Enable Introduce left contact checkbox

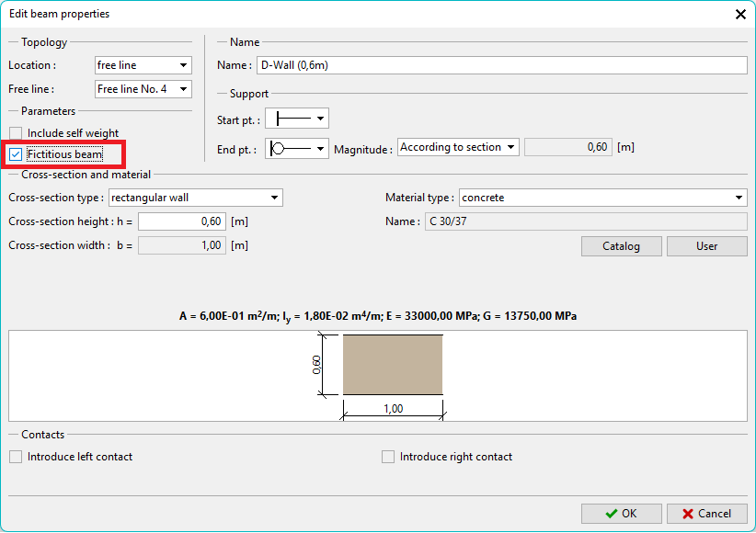pos(16,457)
